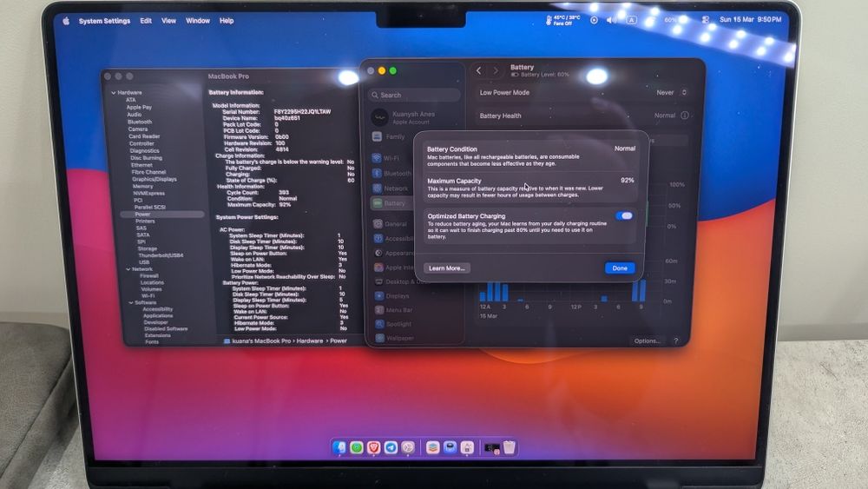Image resolution: width=868 pixels, height=489 pixels.
Task: Select Firewall in System Information sidebar
Action: (149, 276)
